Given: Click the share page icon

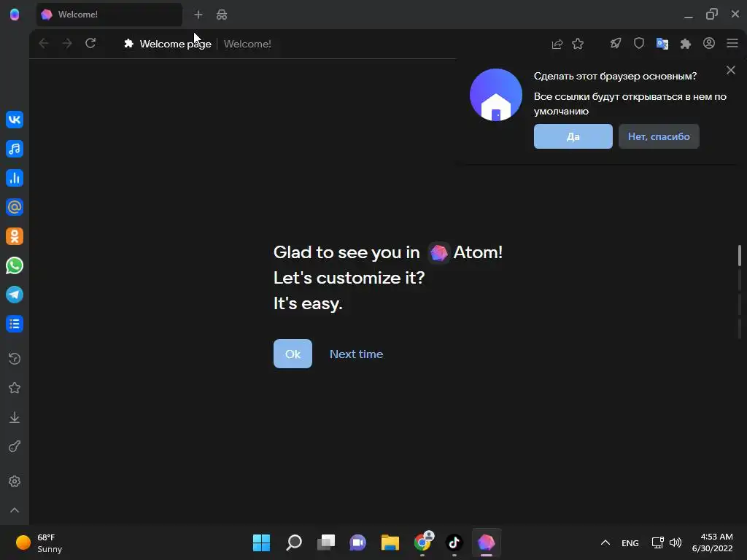Looking at the screenshot, I should pyautogui.click(x=557, y=44).
